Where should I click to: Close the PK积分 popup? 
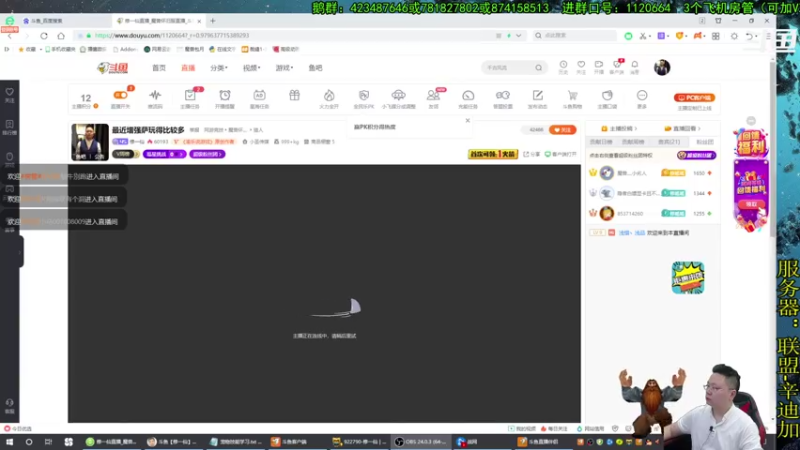click(467, 120)
